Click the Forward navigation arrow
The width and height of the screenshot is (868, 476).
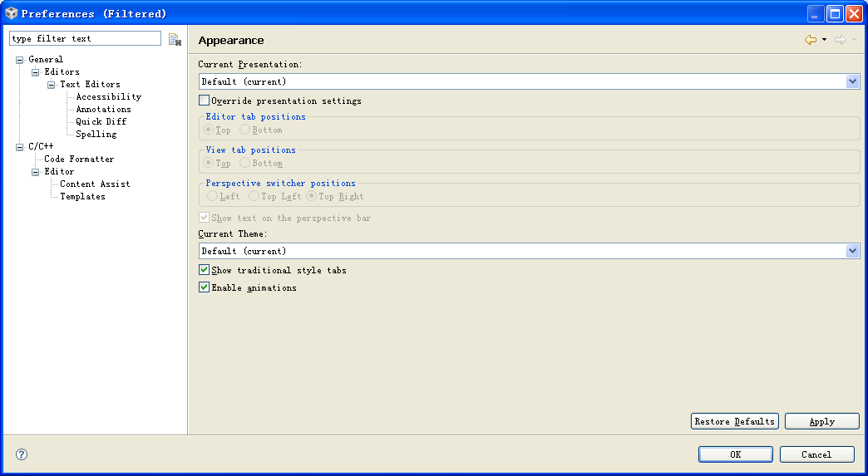click(x=840, y=40)
